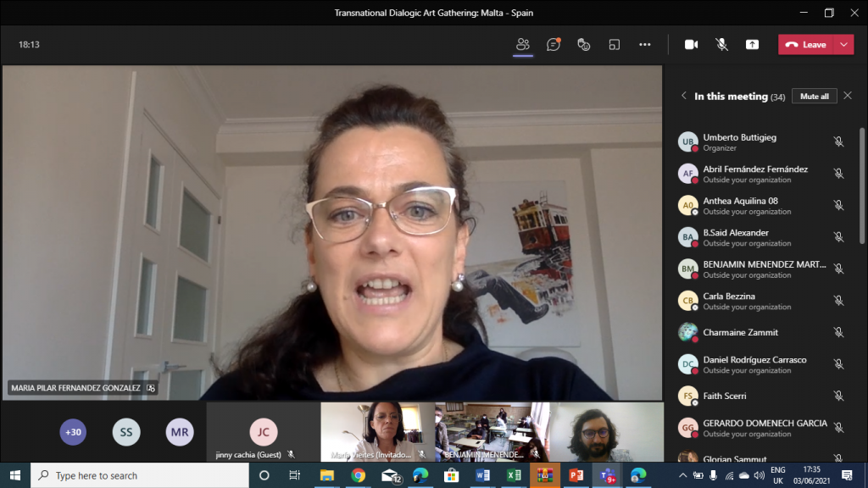Click the share content tray icon
The width and height of the screenshot is (868, 488).
tap(752, 45)
